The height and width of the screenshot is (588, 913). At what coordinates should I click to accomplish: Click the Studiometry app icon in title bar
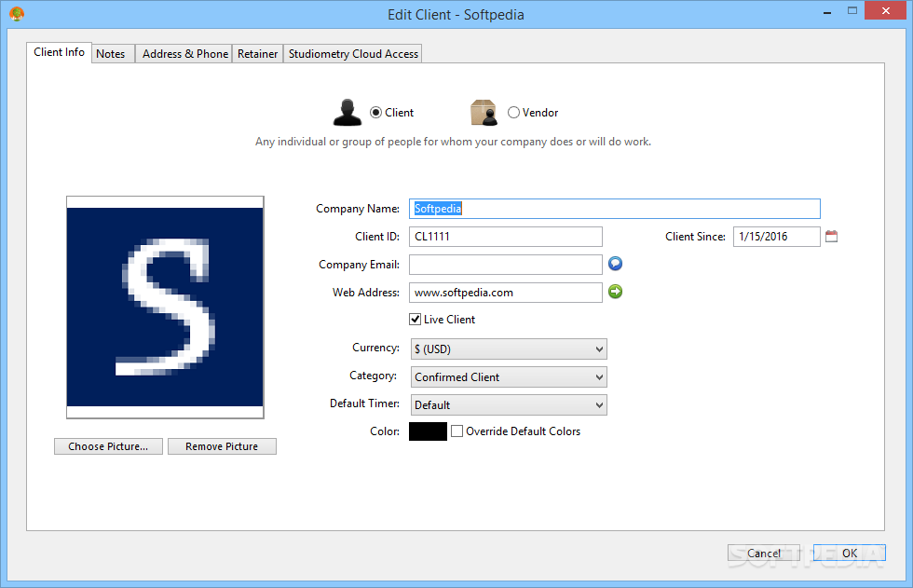(17, 13)
